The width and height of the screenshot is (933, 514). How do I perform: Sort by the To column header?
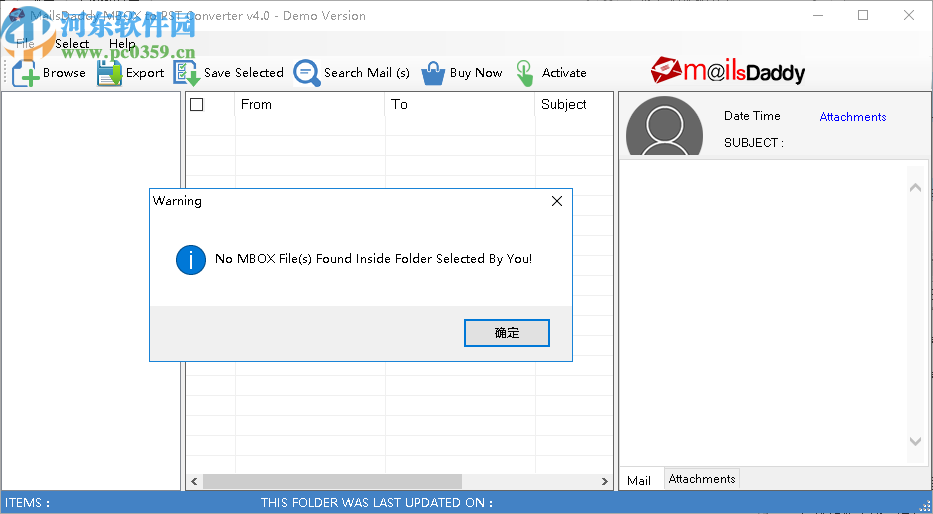click(x=460, y=105)
